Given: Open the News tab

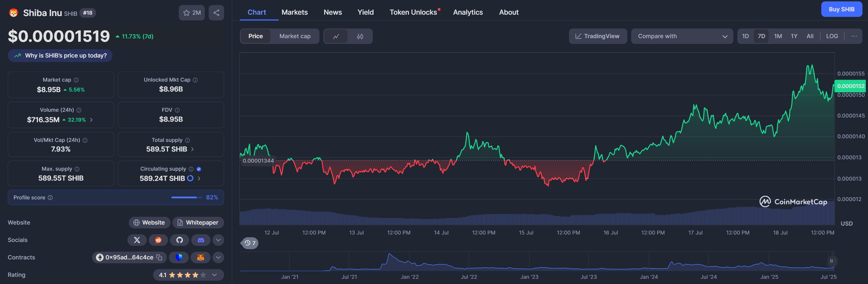Looking at the screenshot, I should [332, 12].
